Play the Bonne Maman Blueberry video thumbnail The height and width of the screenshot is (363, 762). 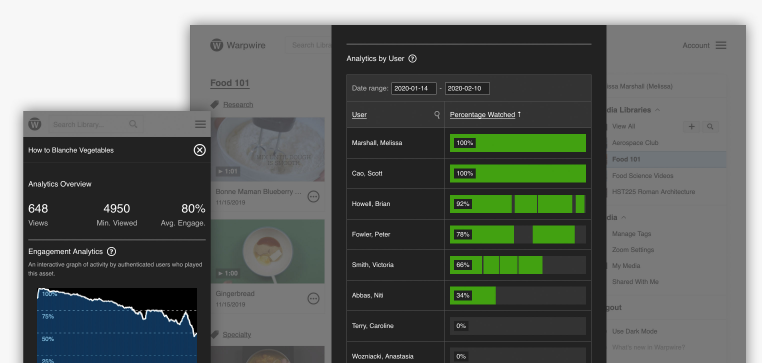268,149
